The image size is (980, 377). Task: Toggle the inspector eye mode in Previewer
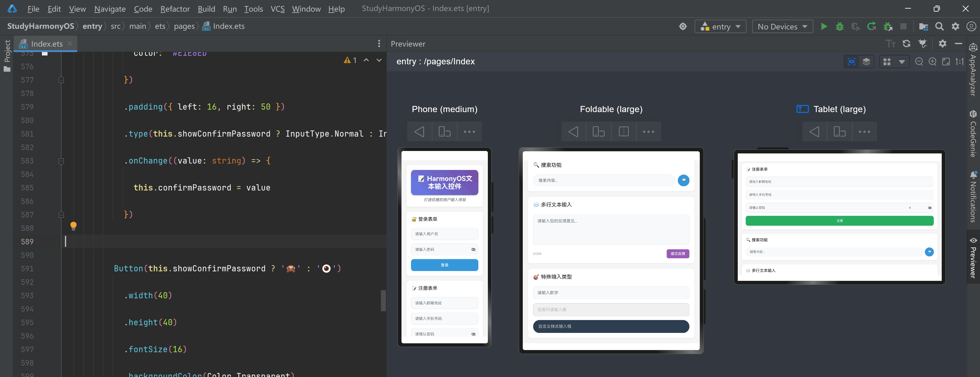tap(851, 62)
